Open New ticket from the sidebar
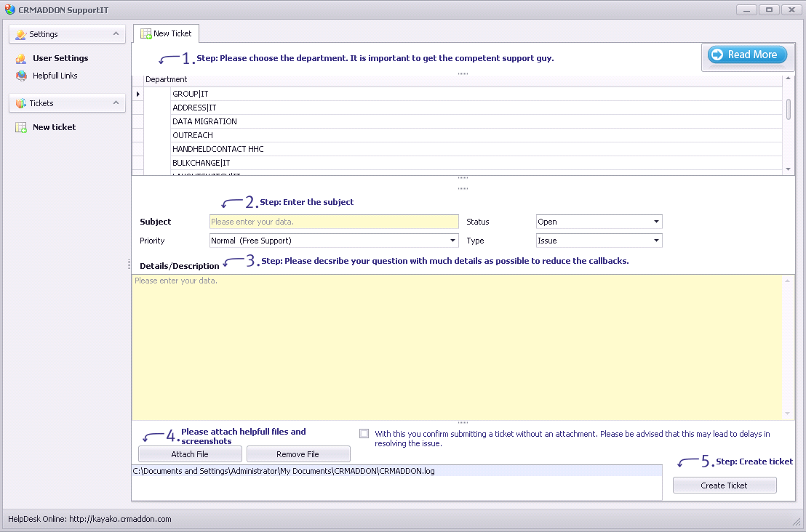 click(54, 127)
